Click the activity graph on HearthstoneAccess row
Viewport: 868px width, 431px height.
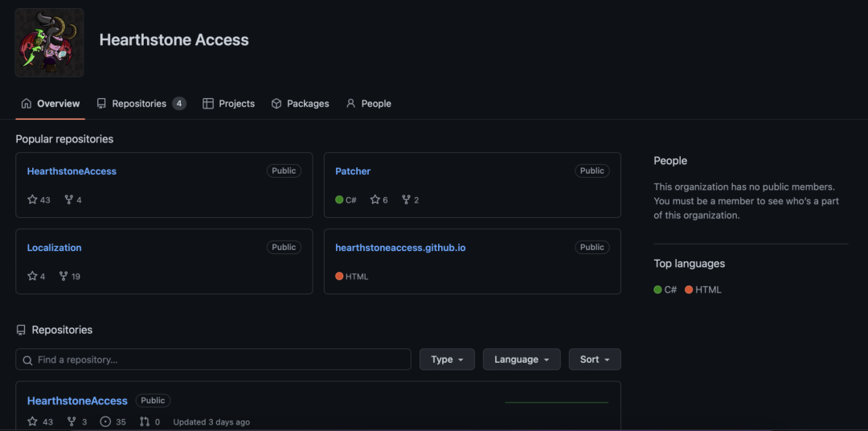[x=557, y=402]
